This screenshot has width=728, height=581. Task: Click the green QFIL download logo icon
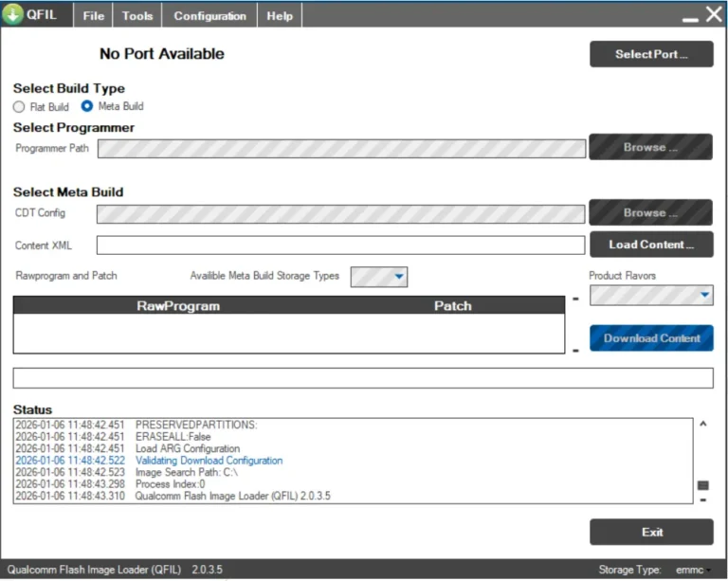click(12, 14)
